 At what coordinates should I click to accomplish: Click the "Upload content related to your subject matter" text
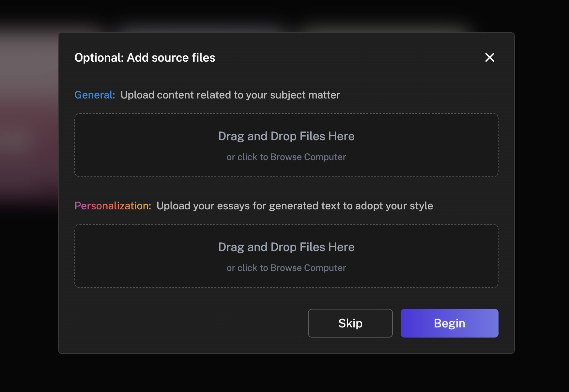click(230, 95)
